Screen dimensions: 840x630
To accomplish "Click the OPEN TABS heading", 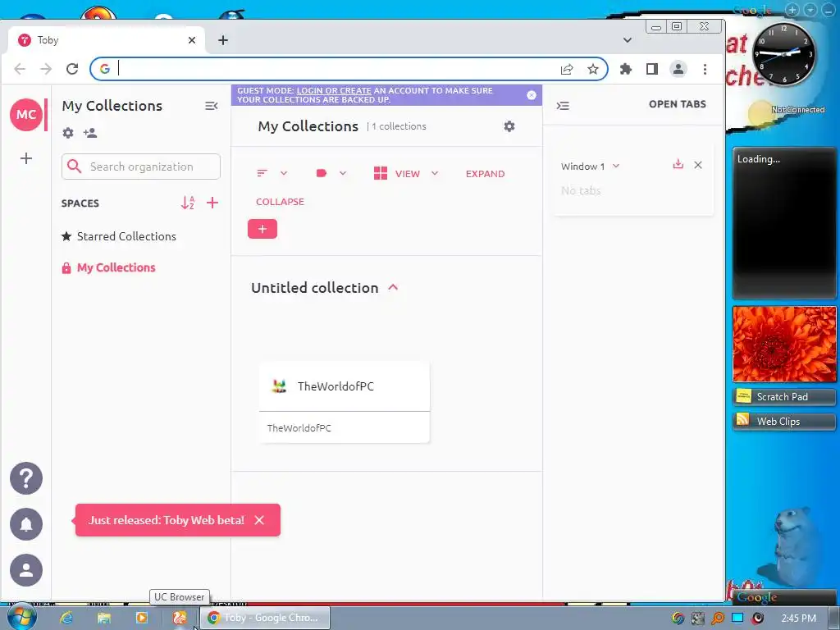I will point(677,104).
